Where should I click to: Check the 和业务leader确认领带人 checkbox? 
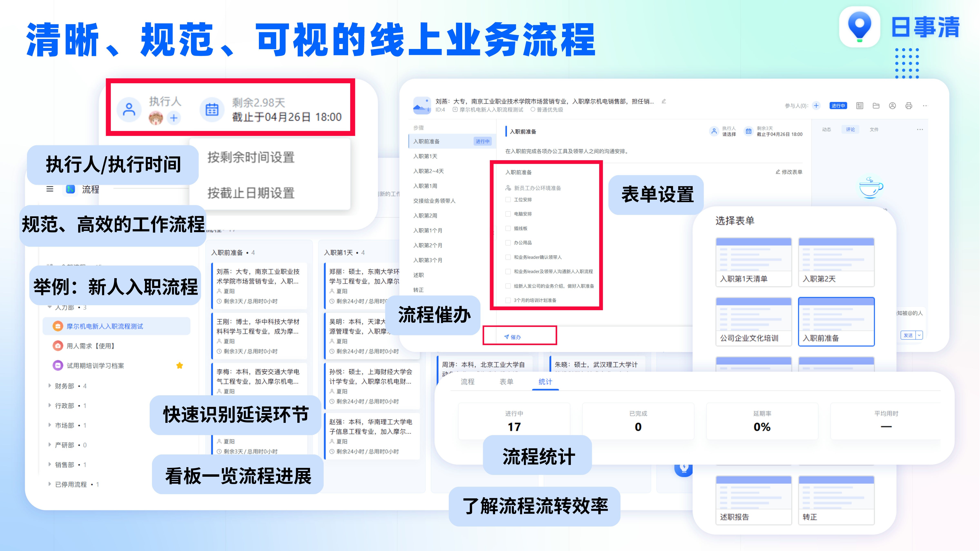(x=508, y=257)
